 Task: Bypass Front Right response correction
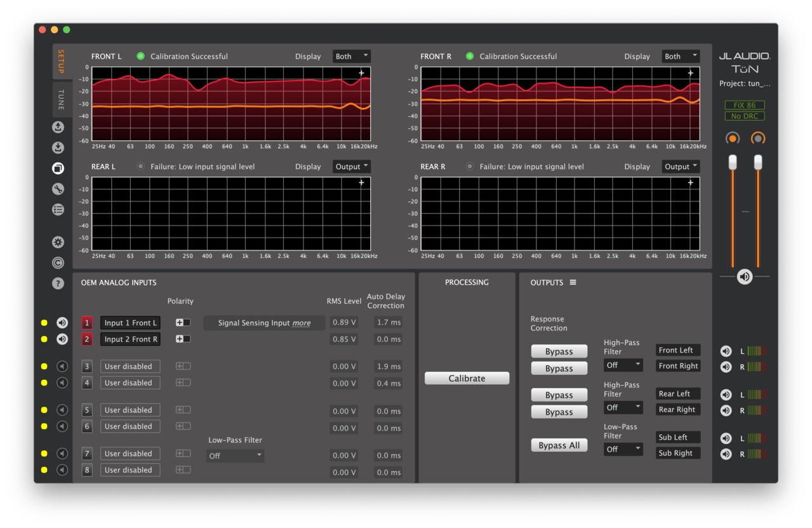[x=559, y=369]
